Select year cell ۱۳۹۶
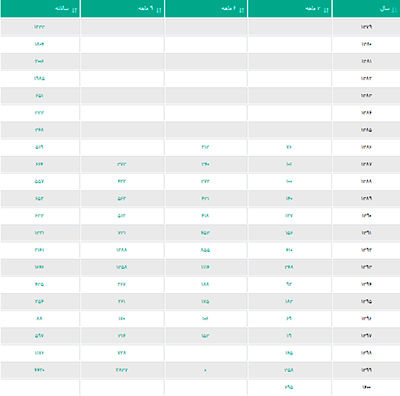400x396 pixels. (366, 318)
